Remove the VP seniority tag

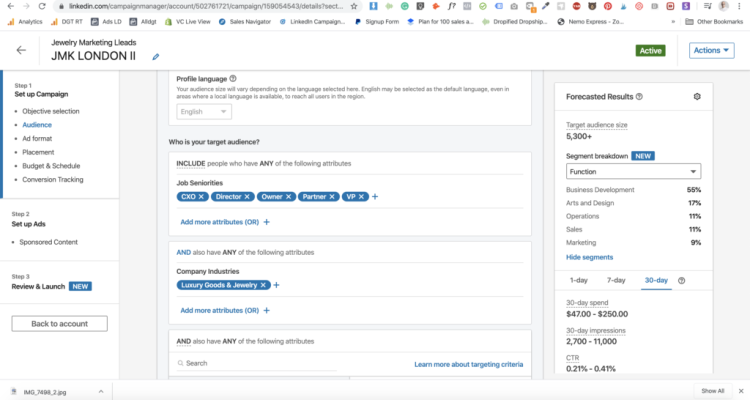click(361, 197)
